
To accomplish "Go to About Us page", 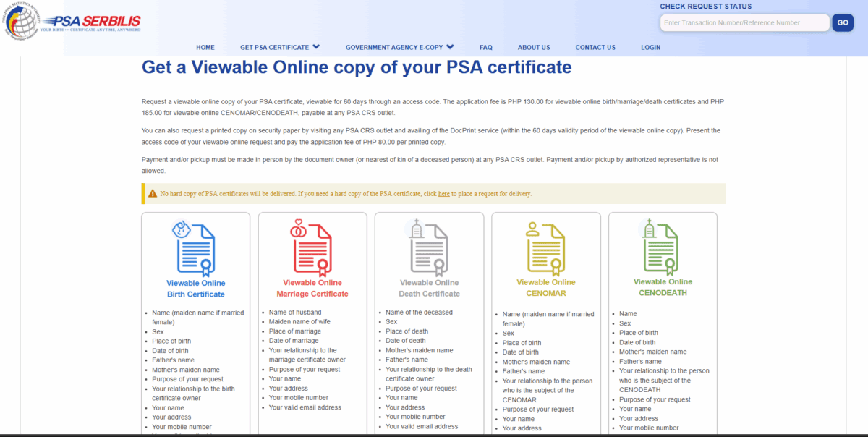I will click(534, 48).
